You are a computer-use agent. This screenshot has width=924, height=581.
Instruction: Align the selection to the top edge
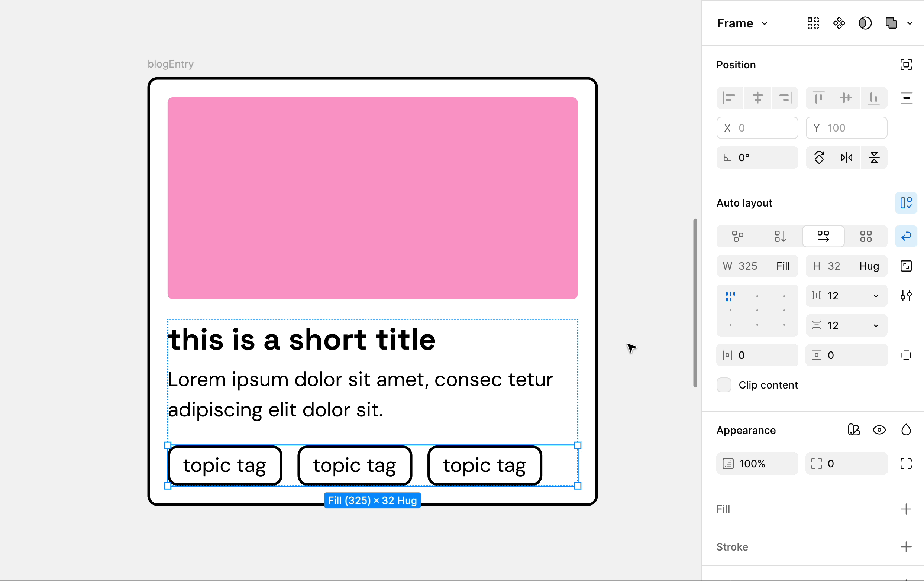(818, 98)
